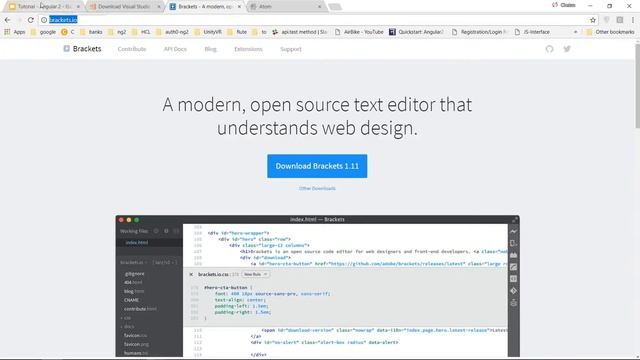This screenshot has height=360, width=640.
Task: Close the Download Visual Studio tab
Action: click(x=159, y=7)
